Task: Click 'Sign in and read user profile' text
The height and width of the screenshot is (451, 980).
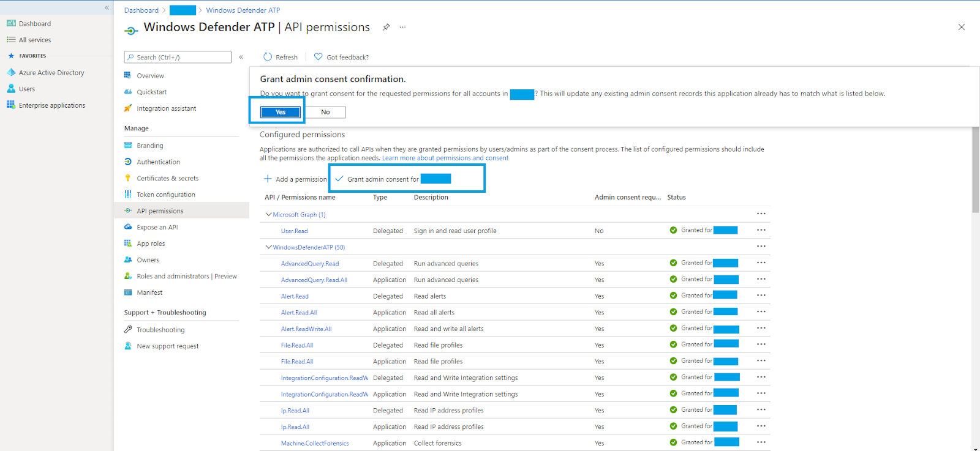Action: 455,231
